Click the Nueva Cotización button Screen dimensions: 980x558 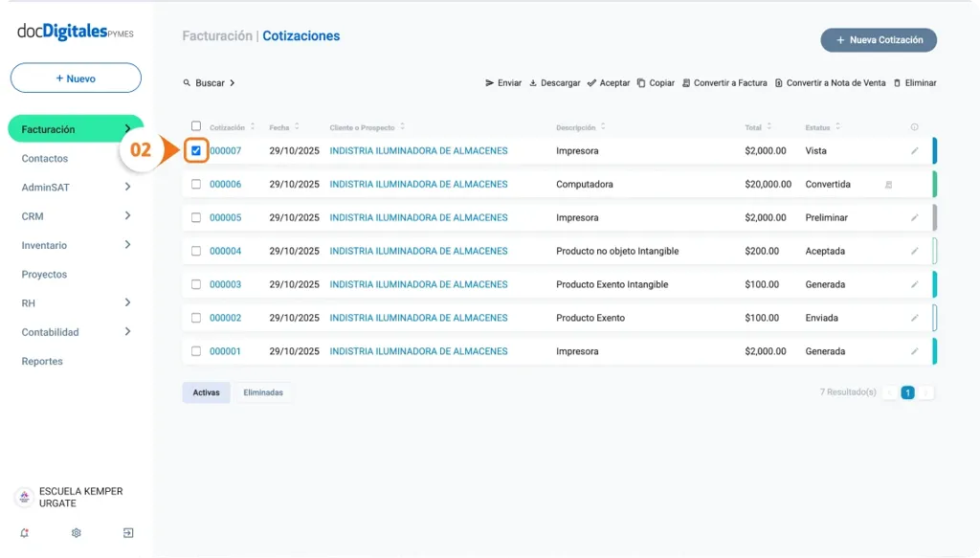[x=878, y=40]
